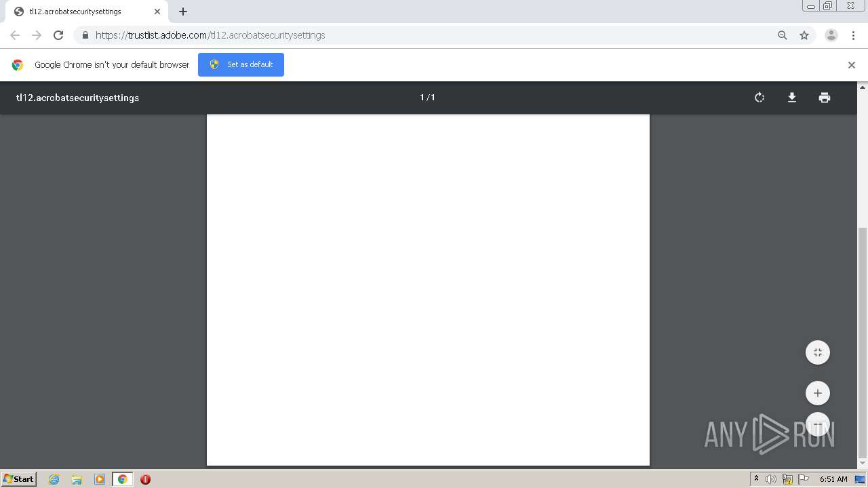Image resolution: width=868 pixels, height=488 pixels.
Task: Open the red Opera taskbar icon
Action: [x=145, y=479]
